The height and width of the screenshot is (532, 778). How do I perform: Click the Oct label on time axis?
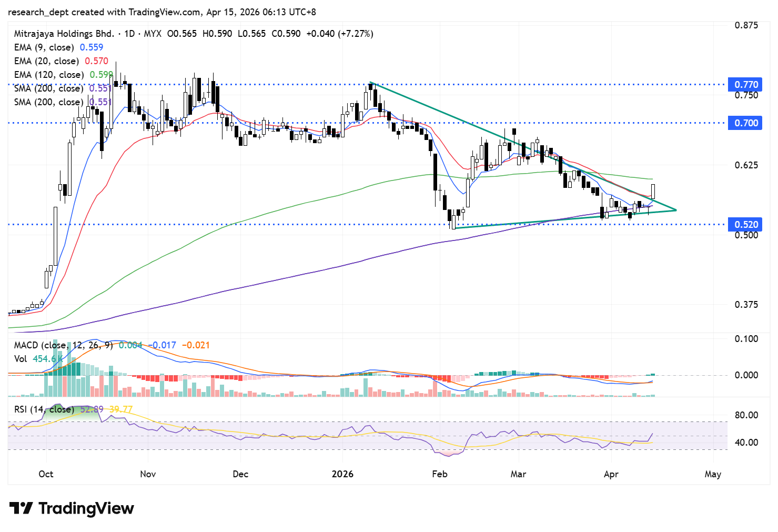pos(46,474)
